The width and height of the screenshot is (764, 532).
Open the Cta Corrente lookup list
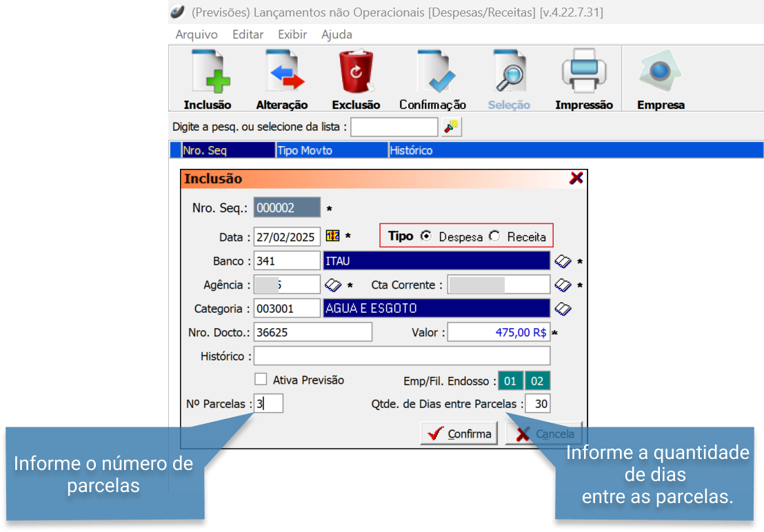[563, 285]
